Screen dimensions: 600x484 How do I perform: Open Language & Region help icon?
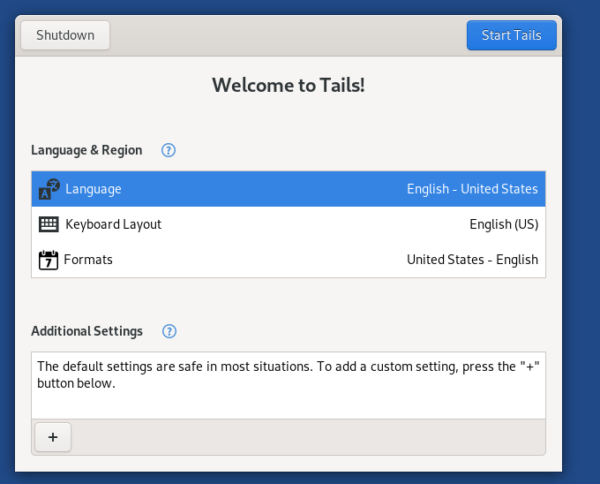(168, 150)
